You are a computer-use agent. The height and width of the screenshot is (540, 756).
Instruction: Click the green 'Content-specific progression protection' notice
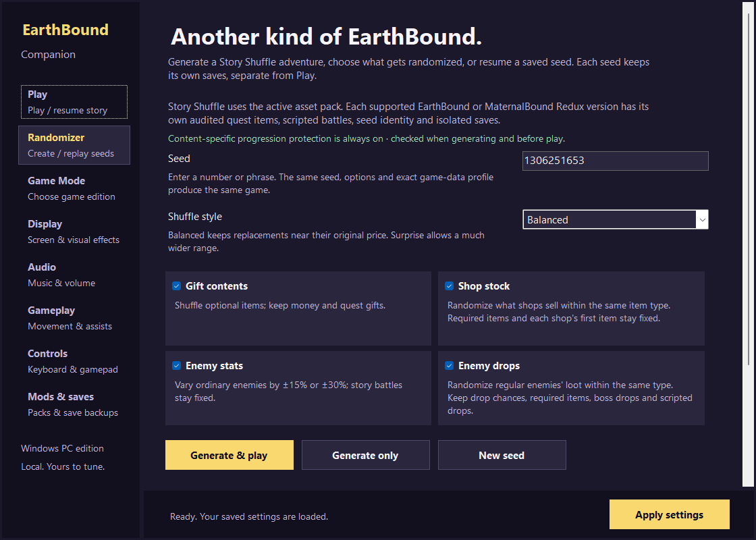367,139
